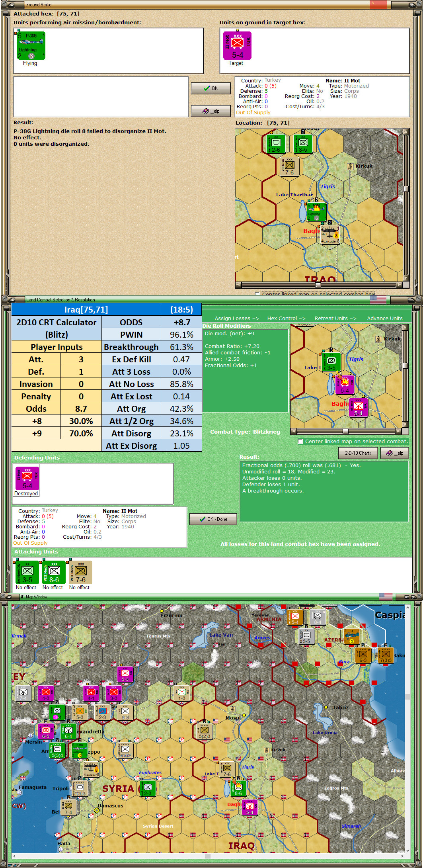Image resolution: width=423 pixels, height=868 pixels.
Task: Click the ODDS value +8.7
Action: tap(181, 322)
